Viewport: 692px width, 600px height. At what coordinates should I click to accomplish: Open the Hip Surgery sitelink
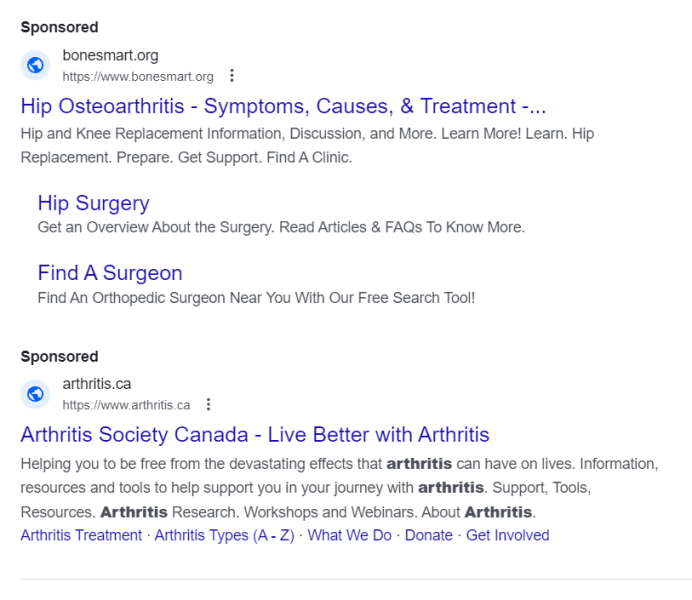93,203
